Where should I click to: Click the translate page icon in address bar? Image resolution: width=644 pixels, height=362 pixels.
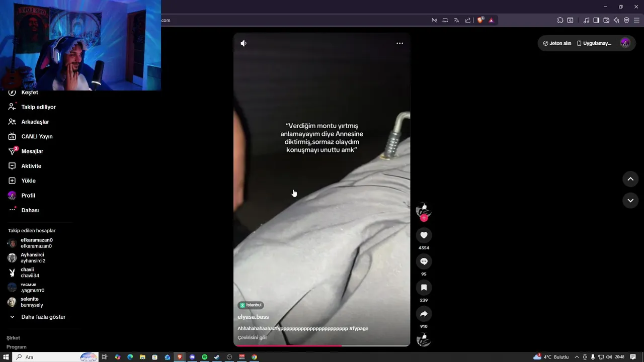coord(456,20)
